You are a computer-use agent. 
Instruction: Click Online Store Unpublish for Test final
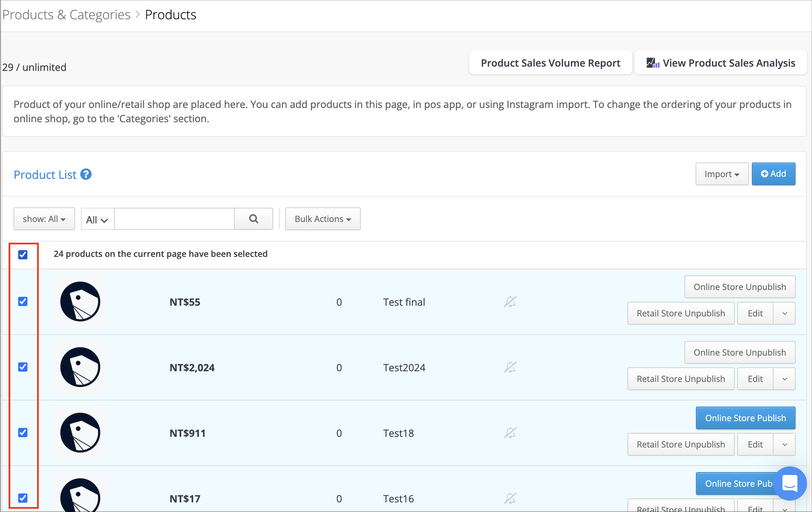[740, 287]
